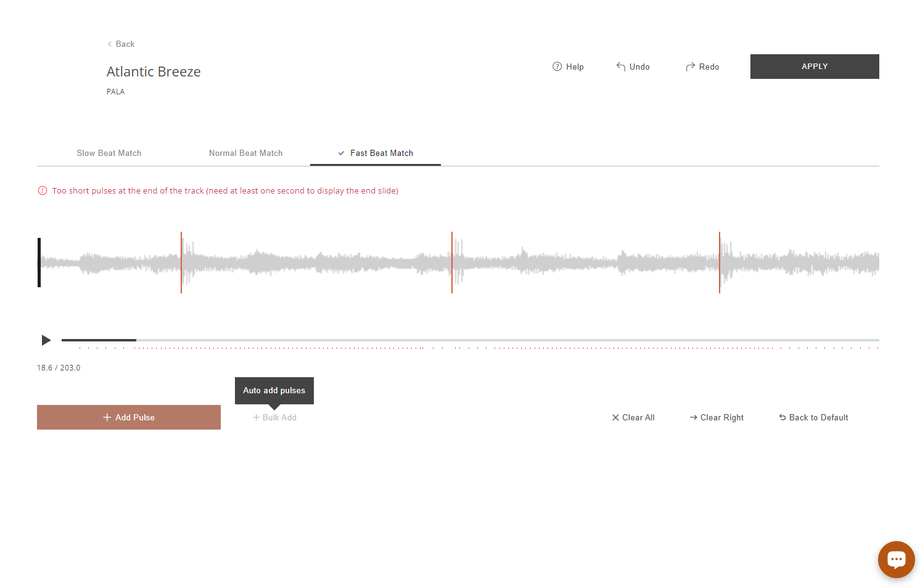
Task: Seek along the playback progress bar
Action: [470, 340]
